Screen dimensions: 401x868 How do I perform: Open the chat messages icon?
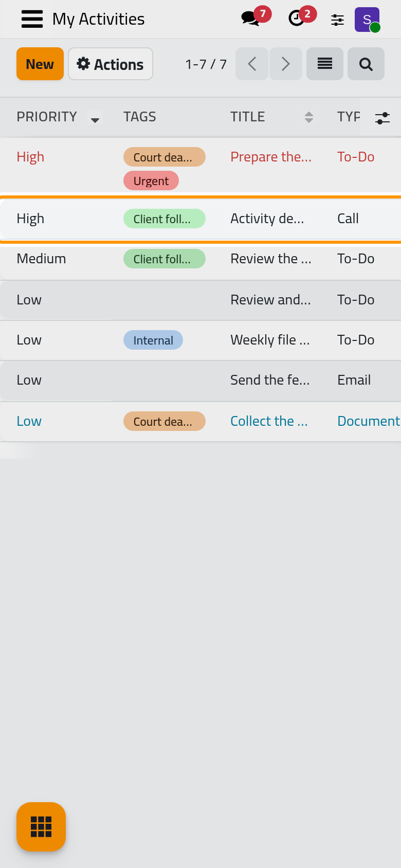pyautogui.click(x=251, y=19)
